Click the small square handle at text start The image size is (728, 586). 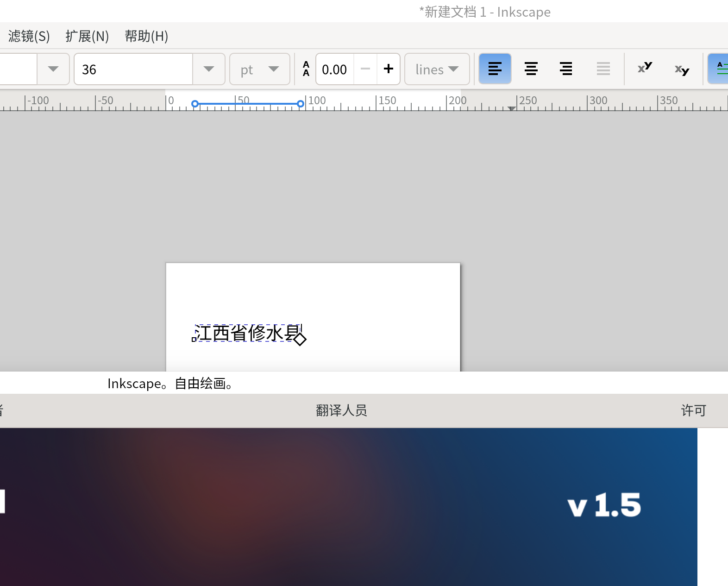click(x=194, y=339)
